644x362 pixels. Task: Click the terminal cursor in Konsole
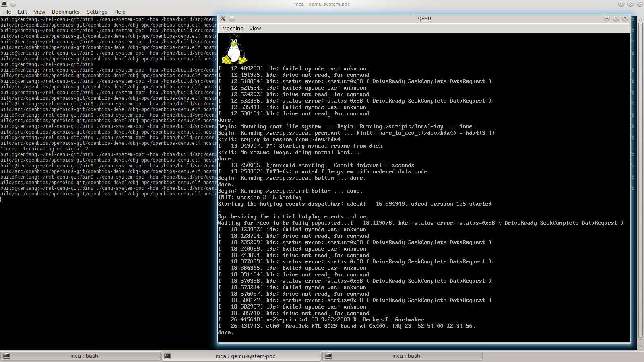point(2,200)
